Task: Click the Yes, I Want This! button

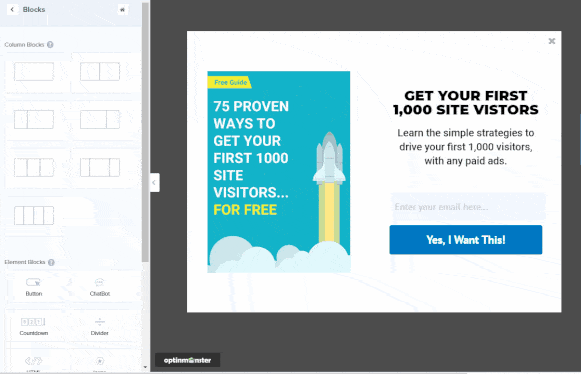Action: [466, 240]
